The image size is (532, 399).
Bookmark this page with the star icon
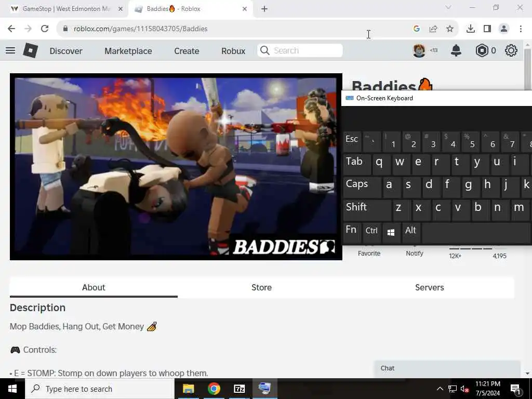tap(449, 29)
